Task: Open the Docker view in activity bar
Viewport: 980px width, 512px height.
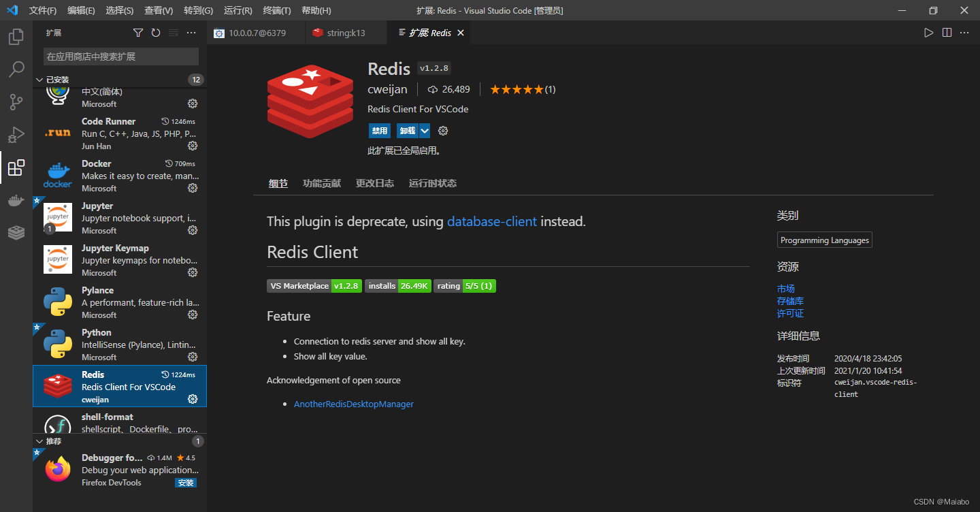Action: [16, 200]
